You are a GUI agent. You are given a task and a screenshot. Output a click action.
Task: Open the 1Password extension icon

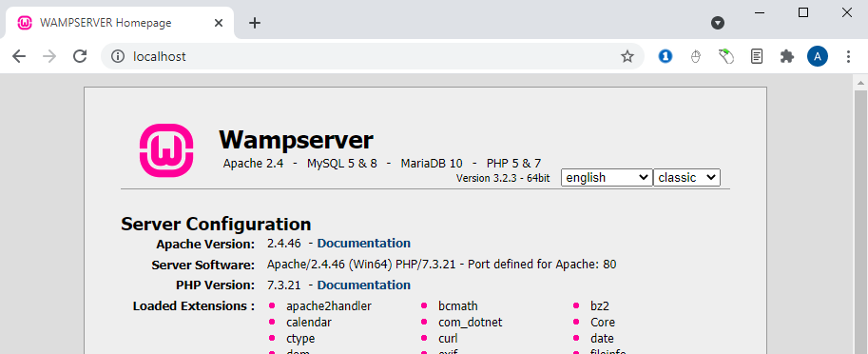(665, 56)
